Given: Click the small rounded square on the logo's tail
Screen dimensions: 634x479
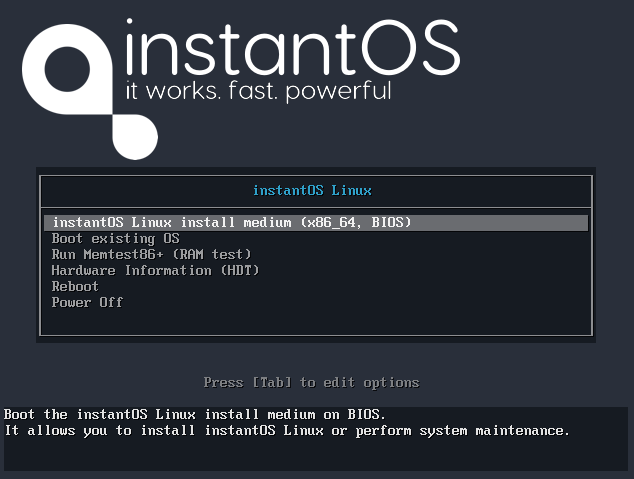Looking at the screenshot, I should point(135,133).
